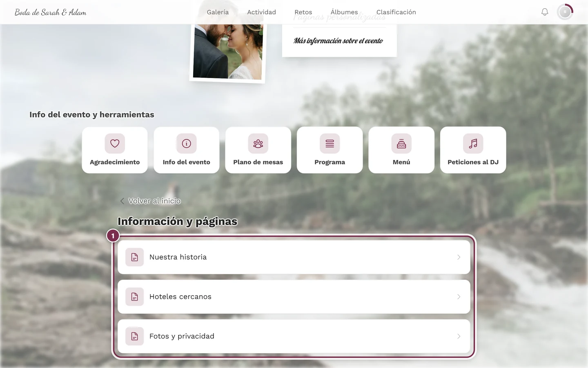This screenshot has width=588, height=368.
Task: Click the Programa label
Action: (x=330, y=162)
